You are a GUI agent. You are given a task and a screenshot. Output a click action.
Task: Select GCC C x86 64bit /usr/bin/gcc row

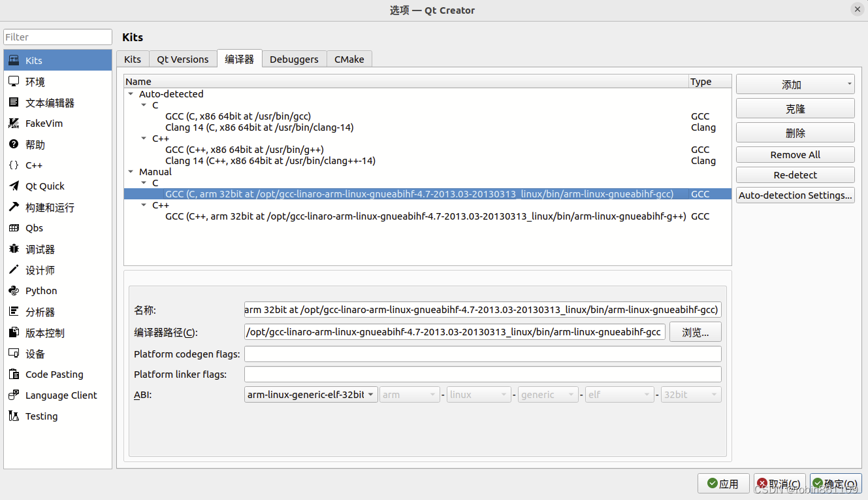tap(428, 116)
